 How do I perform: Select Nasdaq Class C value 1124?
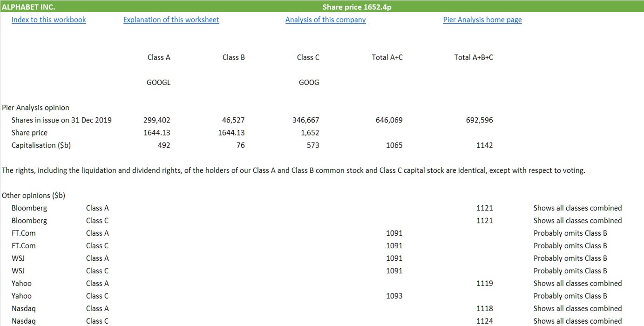[485, 321]
